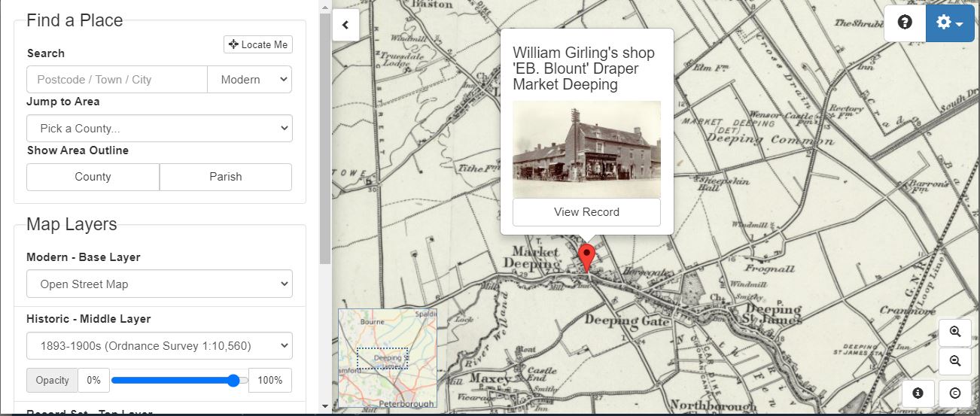Toggle the County area outline

click(93, 177)
